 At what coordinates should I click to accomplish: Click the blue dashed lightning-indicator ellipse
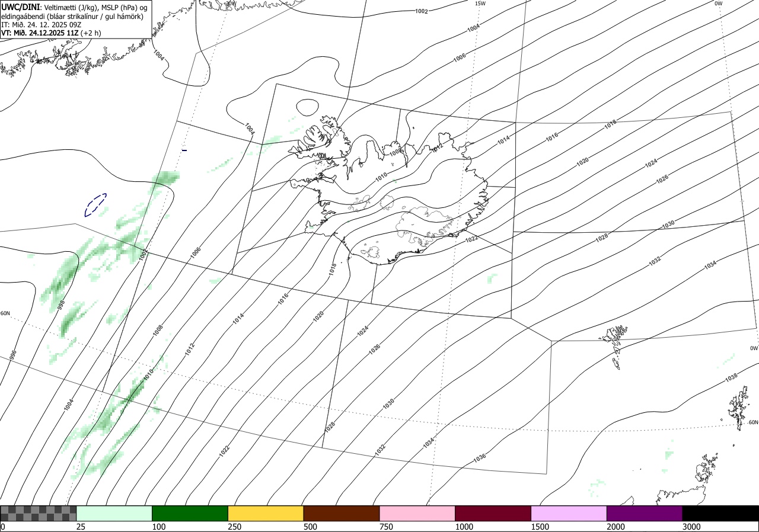95,204
